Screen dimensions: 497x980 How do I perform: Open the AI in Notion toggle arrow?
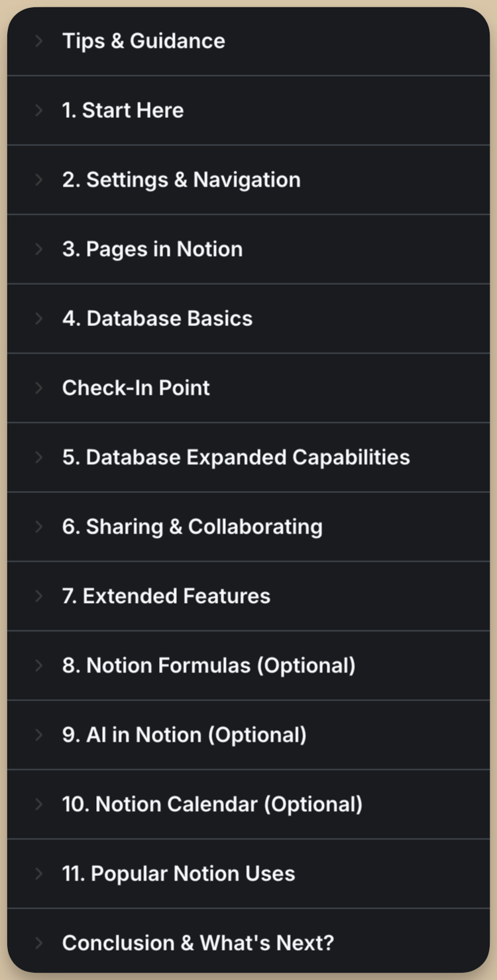38,735
